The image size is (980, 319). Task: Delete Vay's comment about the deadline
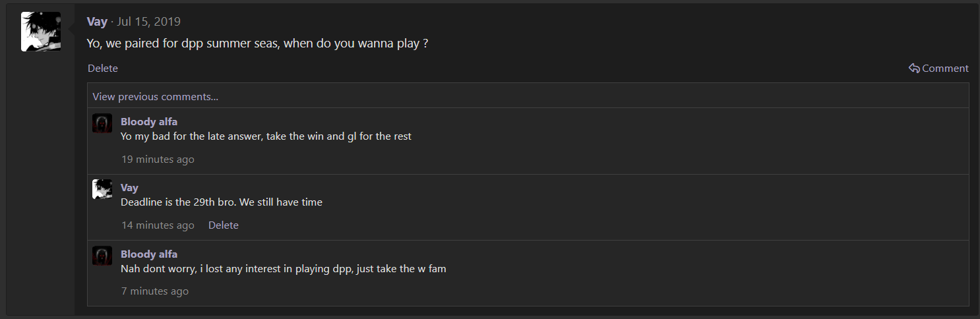pos(224,225)
